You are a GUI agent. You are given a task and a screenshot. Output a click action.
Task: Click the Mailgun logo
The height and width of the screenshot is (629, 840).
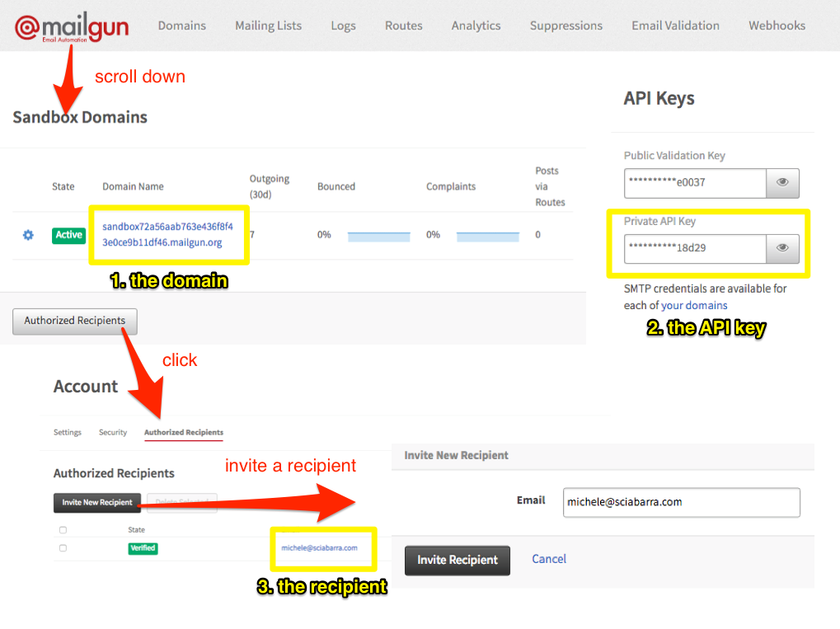coord(71,26)
